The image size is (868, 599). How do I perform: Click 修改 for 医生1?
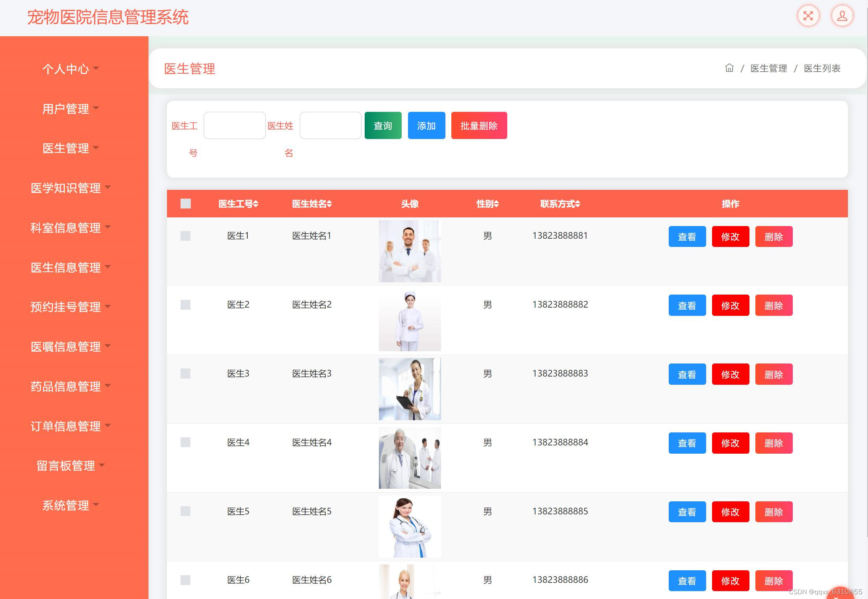730,237
